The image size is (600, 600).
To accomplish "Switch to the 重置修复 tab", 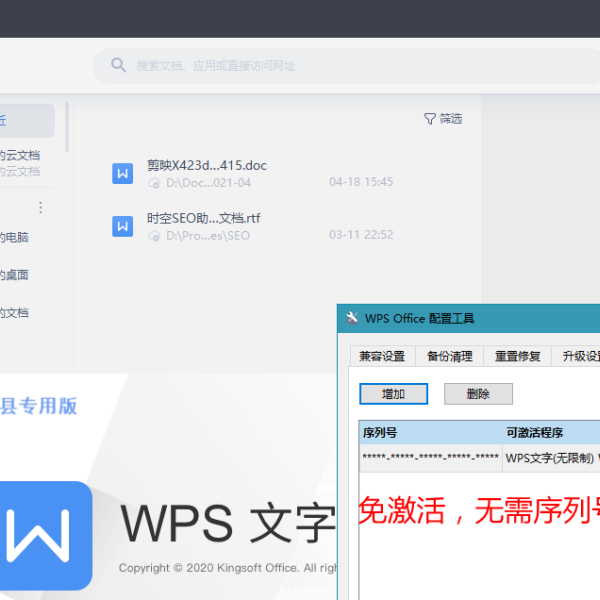I will coord(517,356).
